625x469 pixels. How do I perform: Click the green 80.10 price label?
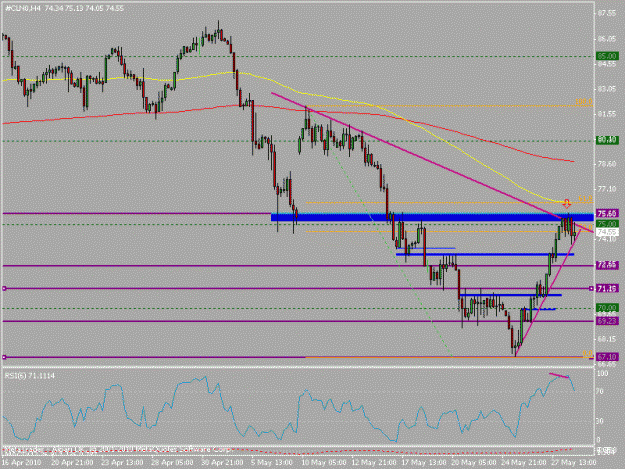pos(607,140)
